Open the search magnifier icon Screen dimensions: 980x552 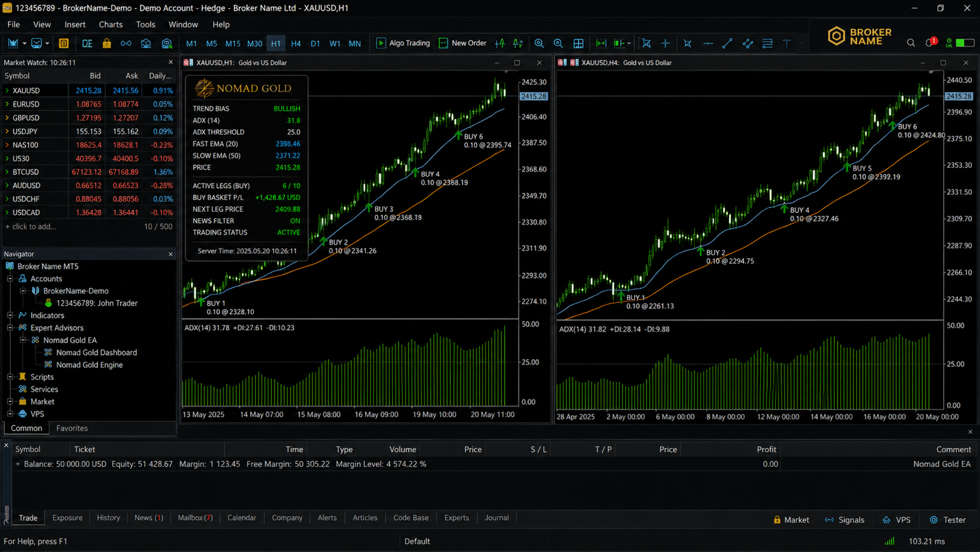coord(911,43)
